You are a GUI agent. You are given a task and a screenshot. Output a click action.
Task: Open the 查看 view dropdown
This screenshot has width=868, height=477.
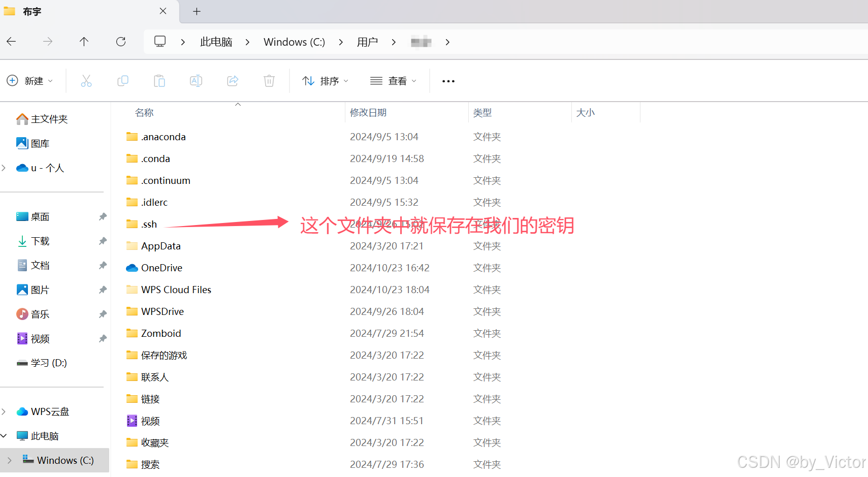394,81
